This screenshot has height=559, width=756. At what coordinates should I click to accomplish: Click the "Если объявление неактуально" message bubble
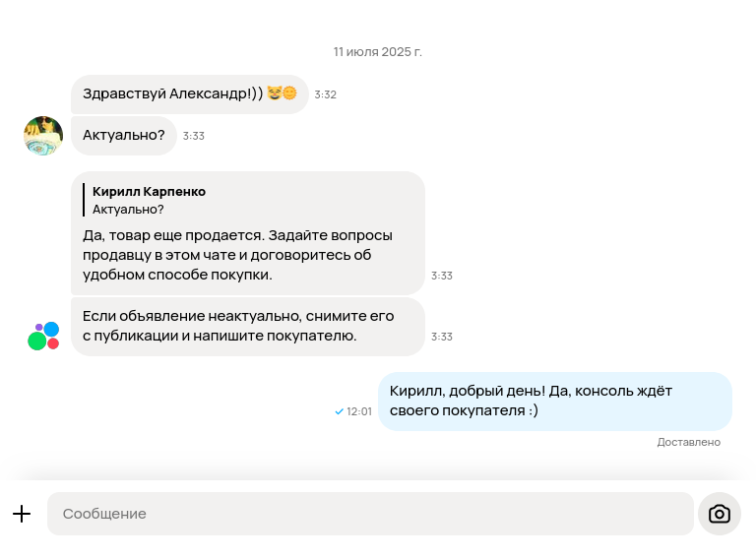pyautogui.click(x=237, y=326)
